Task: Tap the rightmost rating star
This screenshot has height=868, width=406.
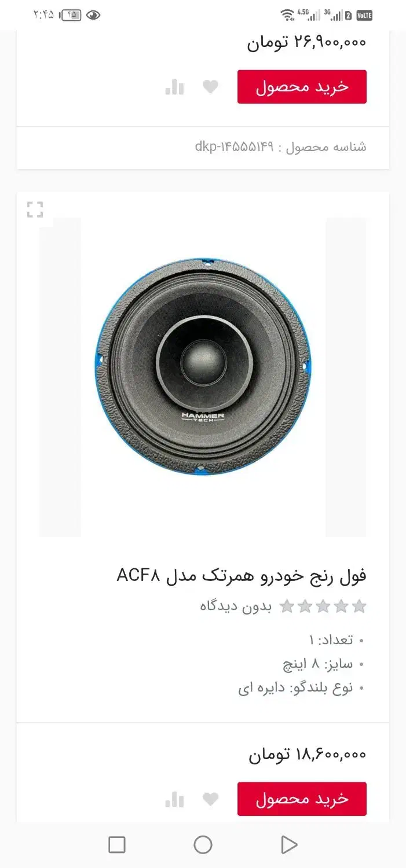Action: [x=359, y=606]
